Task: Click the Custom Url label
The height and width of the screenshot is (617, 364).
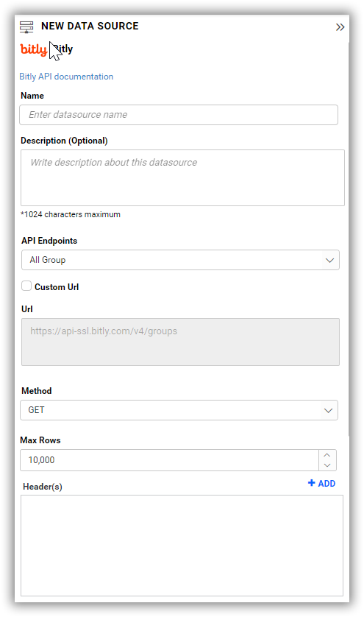Action: tap(57, 287)
